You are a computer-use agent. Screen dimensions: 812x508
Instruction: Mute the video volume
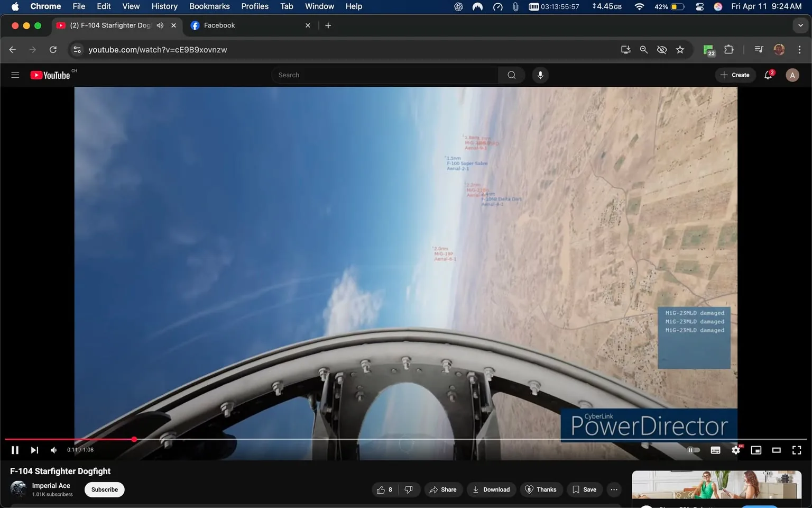click(x=53, y=450)
